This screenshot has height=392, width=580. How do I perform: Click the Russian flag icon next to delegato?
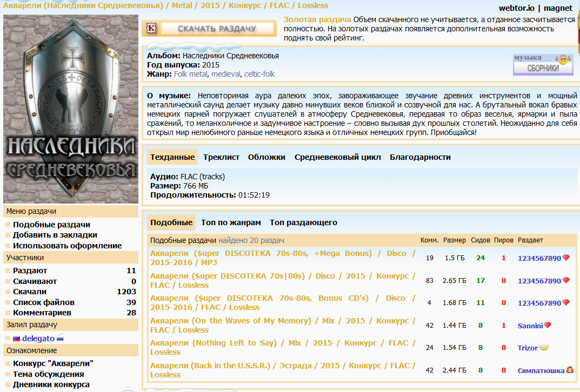click(16, 339)
